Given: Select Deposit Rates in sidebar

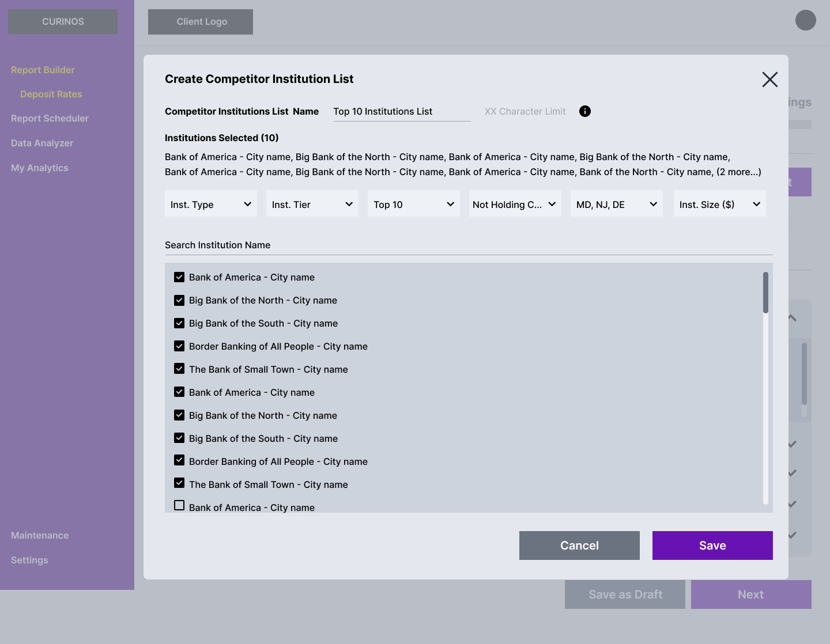Looking at the screenshot, I should (x=51, y=94).
